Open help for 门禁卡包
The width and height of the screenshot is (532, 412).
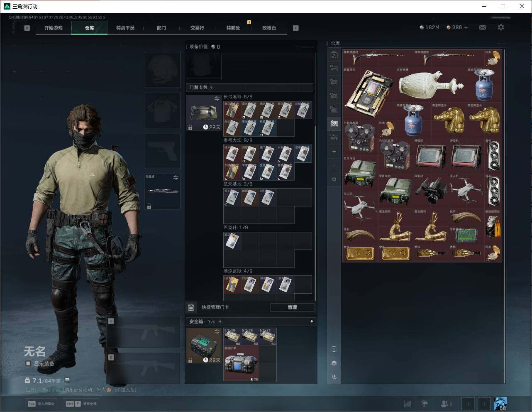[x=212, y=88]
